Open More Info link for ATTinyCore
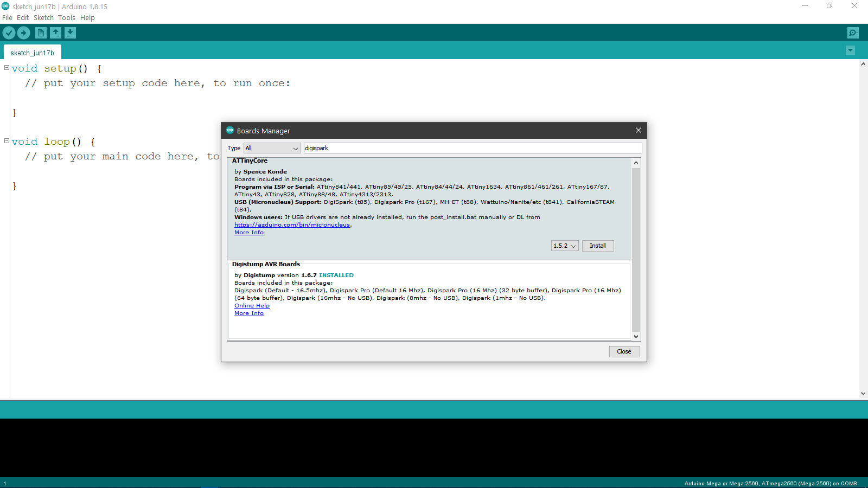 pos(249,232)
